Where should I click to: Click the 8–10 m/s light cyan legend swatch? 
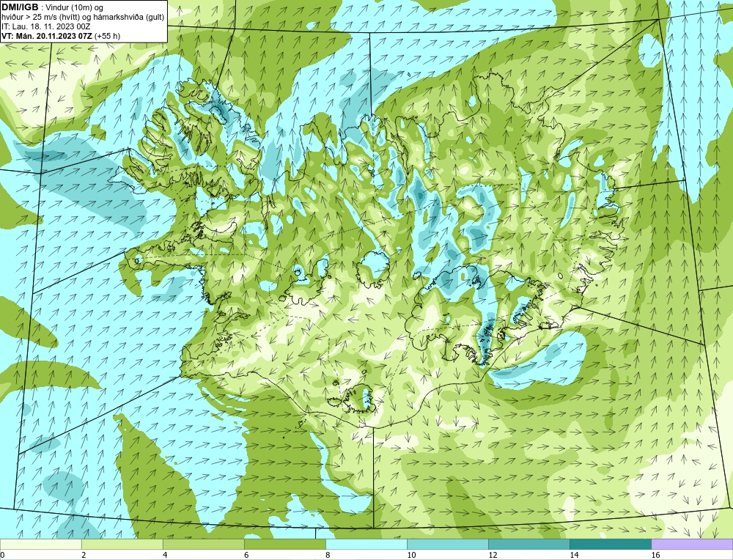366,544
